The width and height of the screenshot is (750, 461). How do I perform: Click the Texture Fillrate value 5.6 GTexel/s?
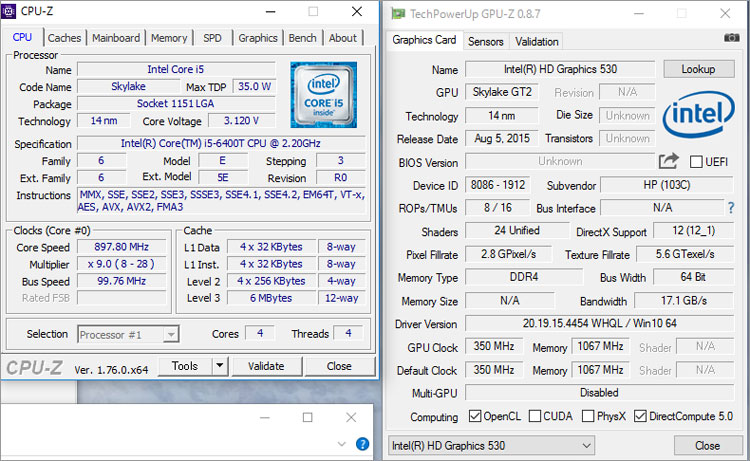coord(685,254)
